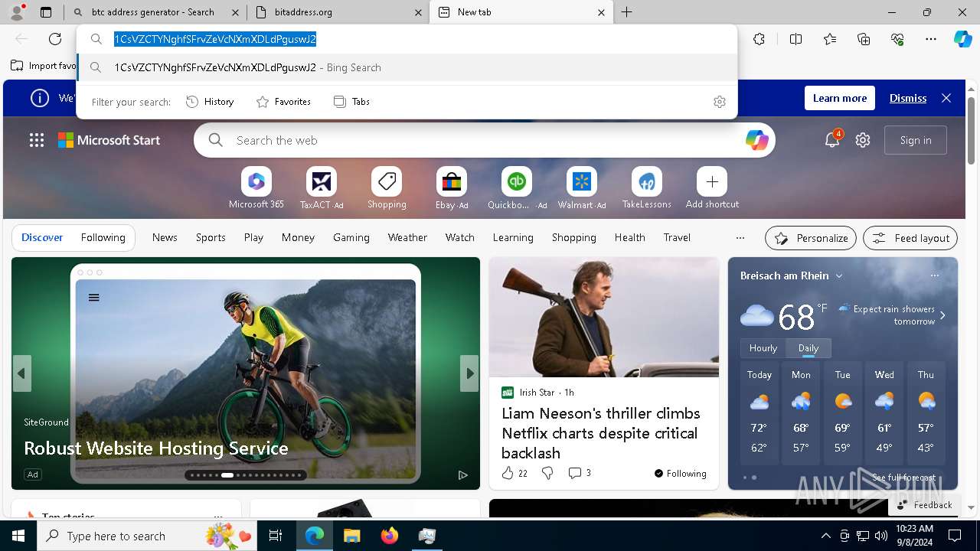The image size is (980, 551).
Task: Click the Feed layout button
Action: [x=910, y=238]
